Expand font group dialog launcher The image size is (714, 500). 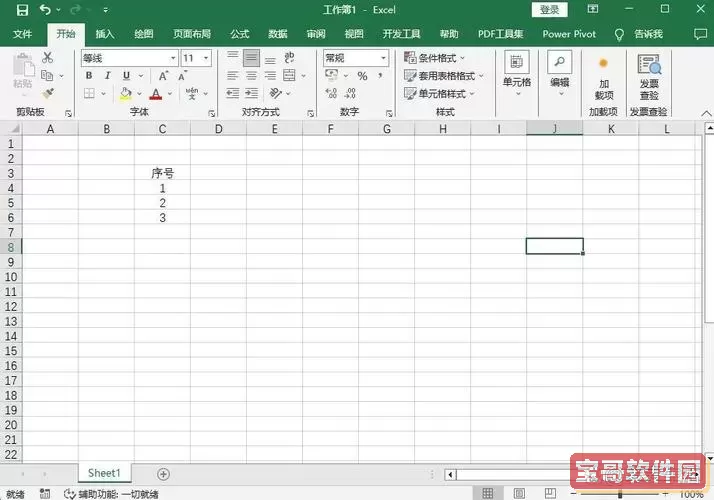tap(212, 113)
